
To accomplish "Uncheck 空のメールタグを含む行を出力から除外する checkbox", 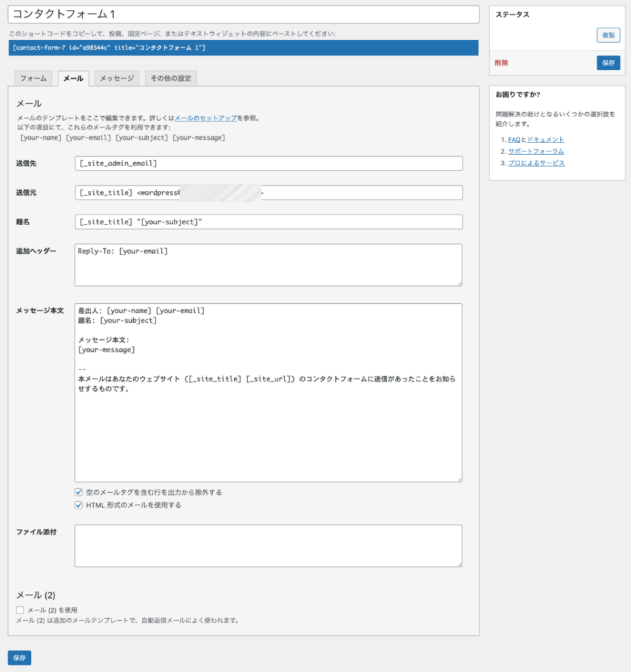I will point(79,492).
